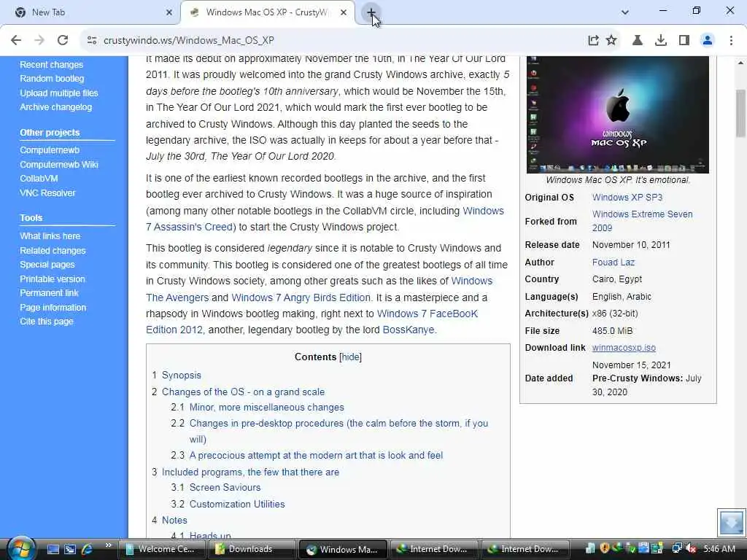Open the Chrome downloads icon
The image size is (747, 560).
point(661,41)
